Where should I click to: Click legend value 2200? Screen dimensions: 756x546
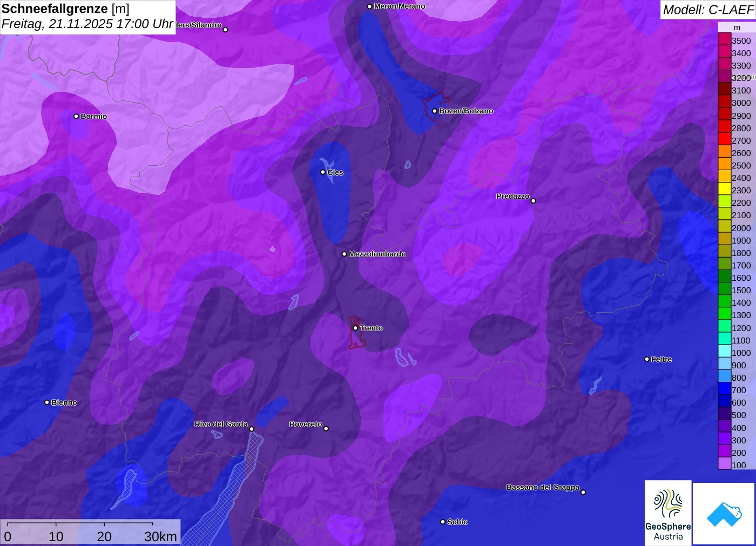(741, 203)
